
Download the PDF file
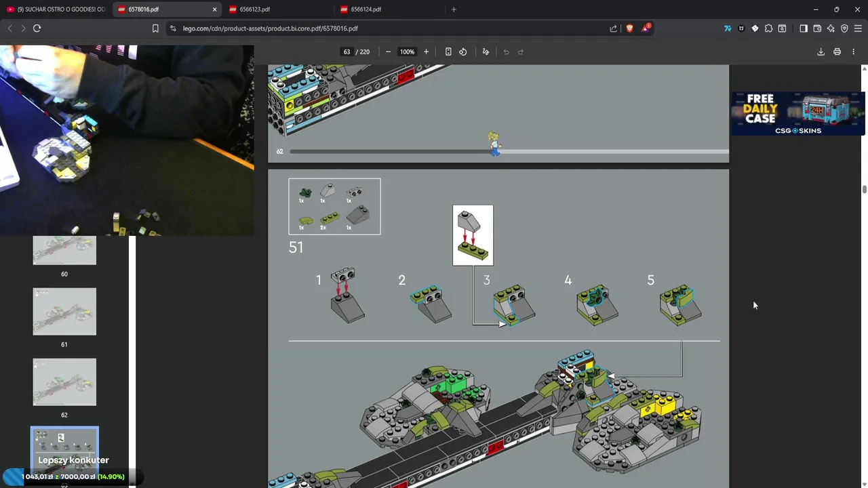(x=821, y=52)
